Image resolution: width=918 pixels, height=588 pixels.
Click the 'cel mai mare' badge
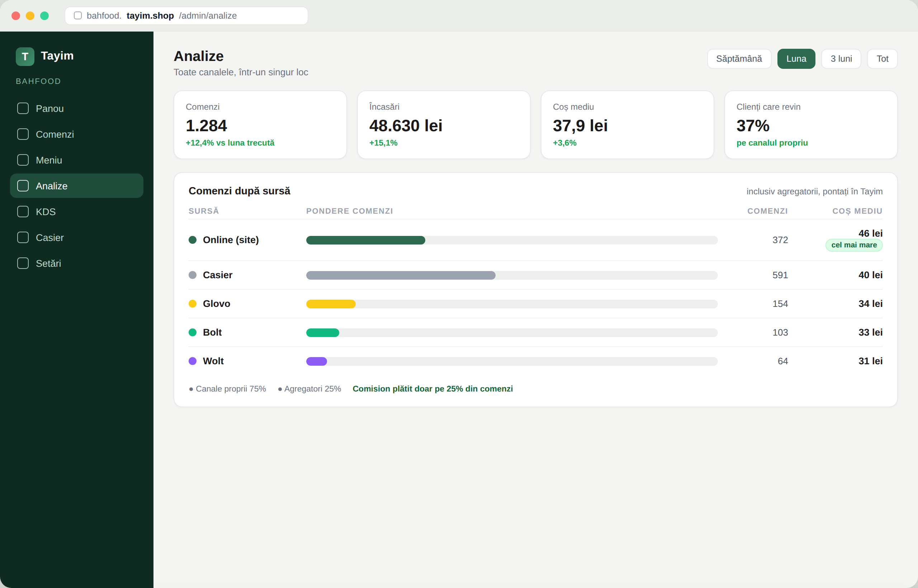click(x=854, y=245)
